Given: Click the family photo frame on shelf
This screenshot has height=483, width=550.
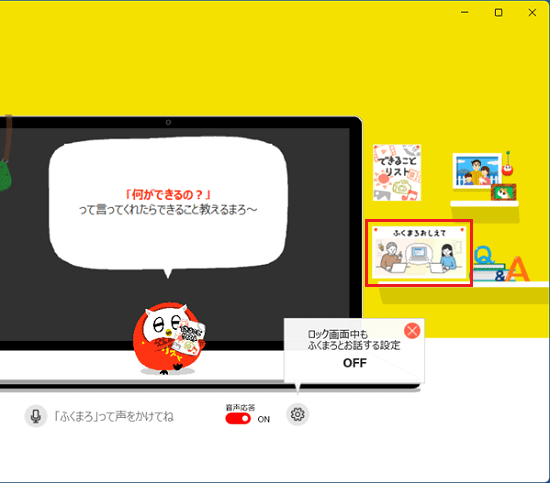Looking at the screenshot, I should 477,171.
